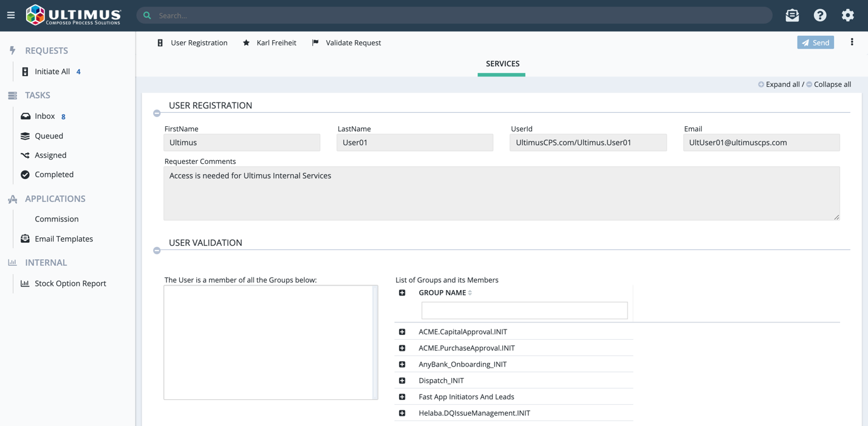Select the ACME.CapitalApproval.INIT group name
The width and height of the screenshot is (868, 426).
[463, 332]
